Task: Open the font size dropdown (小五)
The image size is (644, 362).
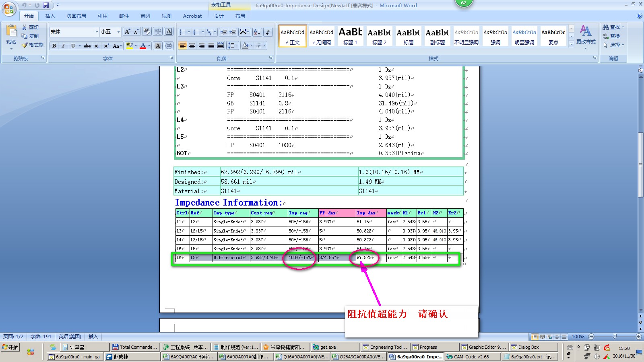Action: (x=118, y=32)
